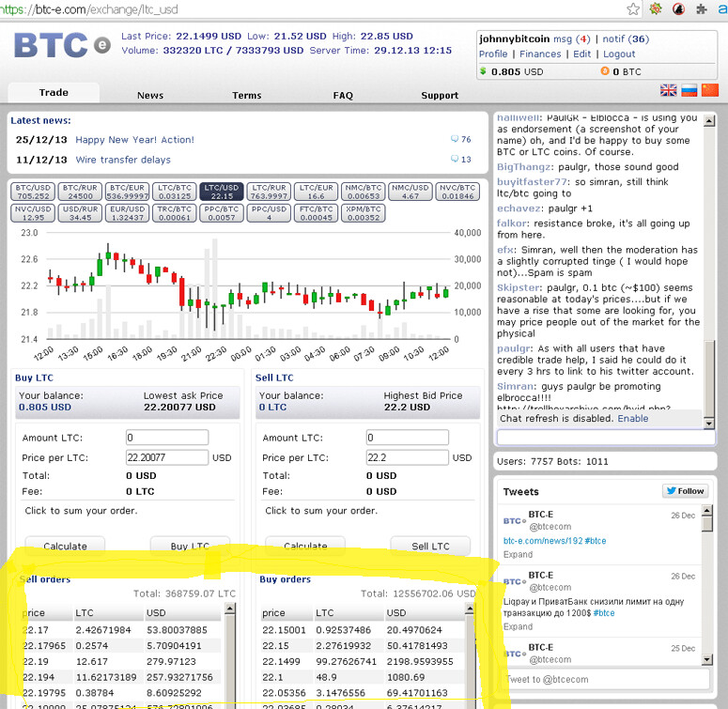Click the Buy LTC Amount input field
The height and width of the screenshot is (709, 728).
pyautogui.click(x=167, y=438)
